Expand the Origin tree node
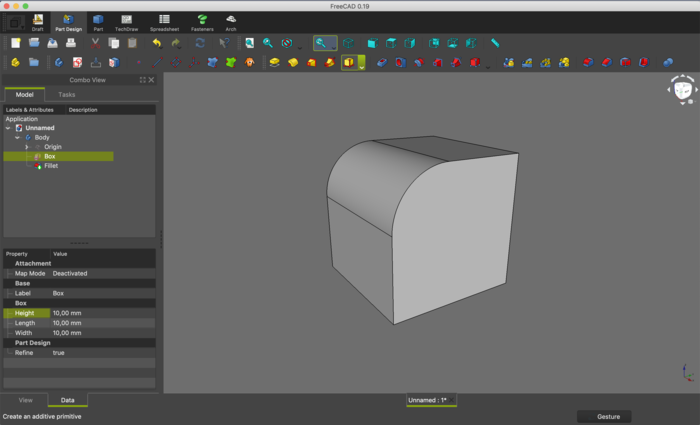 click(27, 147)
